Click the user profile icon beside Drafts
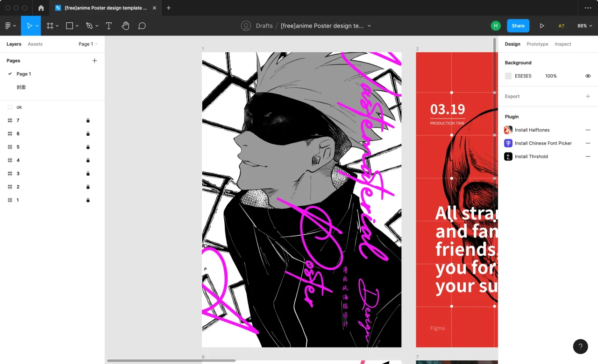598x364 pixels. [246, 26]
